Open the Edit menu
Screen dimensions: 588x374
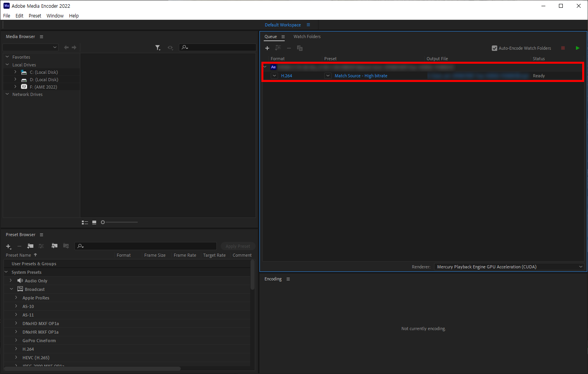point(19,16)
